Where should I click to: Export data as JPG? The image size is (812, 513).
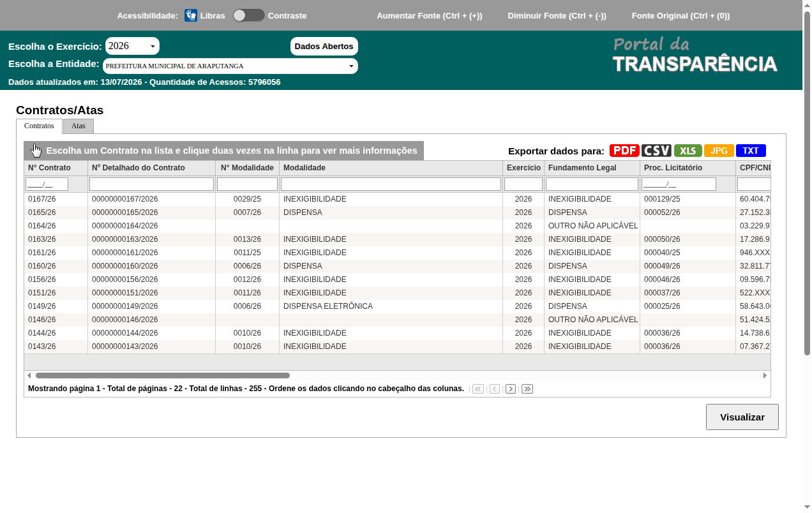(719, 151)
